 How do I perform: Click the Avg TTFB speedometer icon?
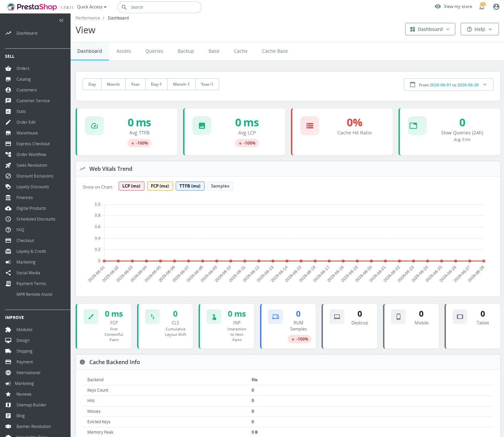[94, 126]
